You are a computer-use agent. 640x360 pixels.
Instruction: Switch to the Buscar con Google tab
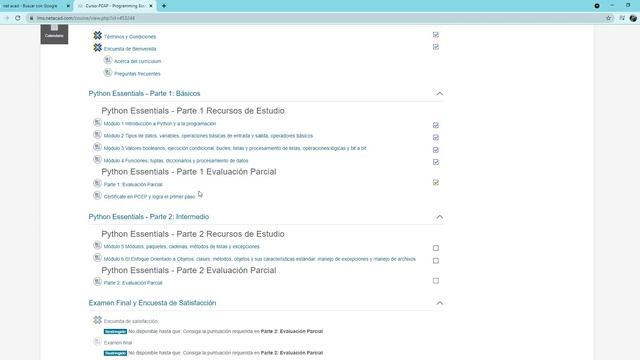click(x=35, y=6)
